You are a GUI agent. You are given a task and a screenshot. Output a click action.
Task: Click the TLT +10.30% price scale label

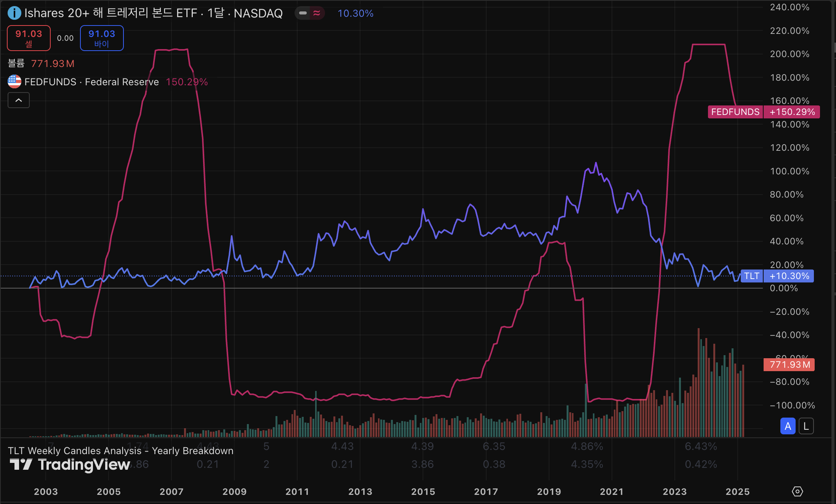(x=777, y=276)
